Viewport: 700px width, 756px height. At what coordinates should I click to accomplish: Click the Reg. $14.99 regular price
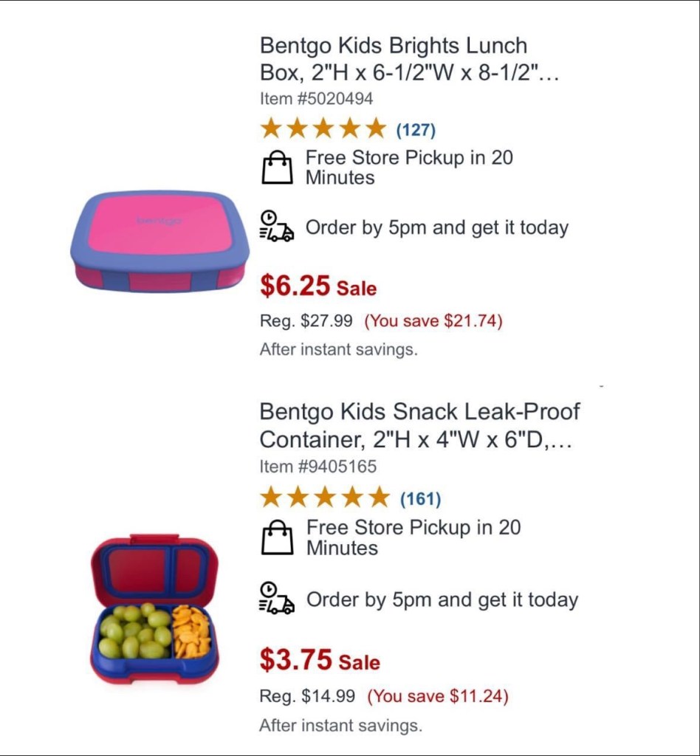tap(307, 696)
